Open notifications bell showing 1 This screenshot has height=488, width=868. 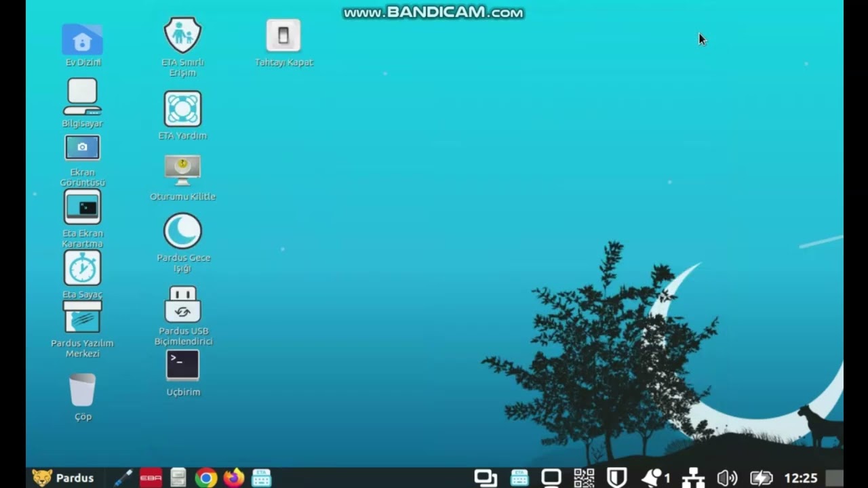tap(655, 478)
